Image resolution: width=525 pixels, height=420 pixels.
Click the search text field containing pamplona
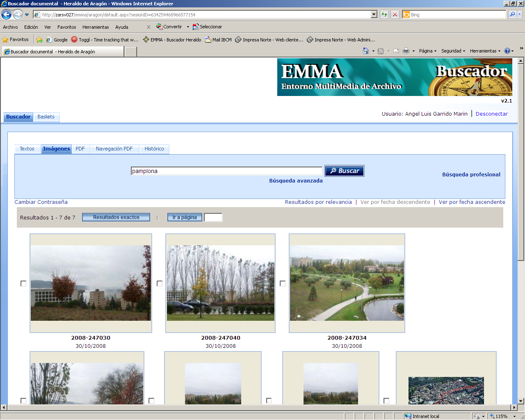[226, 171]
